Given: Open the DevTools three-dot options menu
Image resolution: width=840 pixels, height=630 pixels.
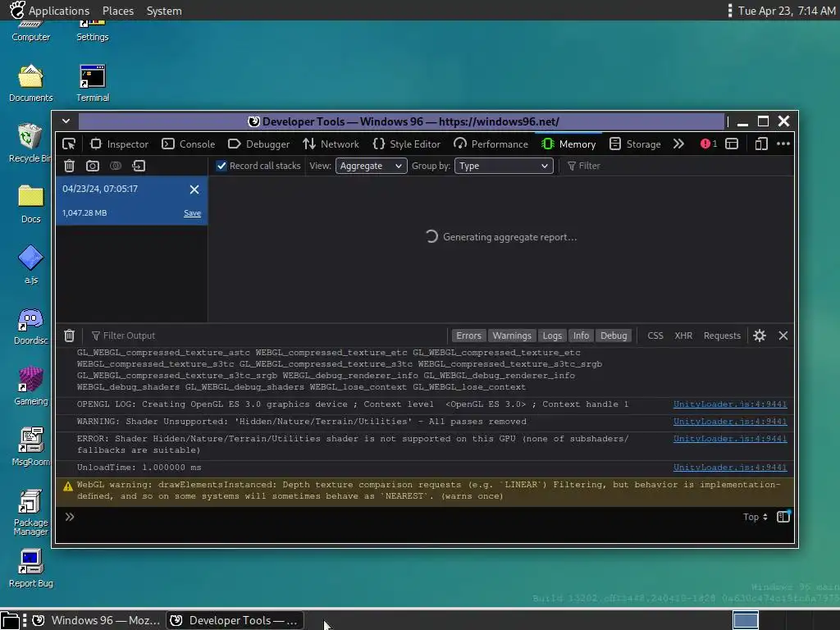Looking at the screenshot, I should pos(783,144).
